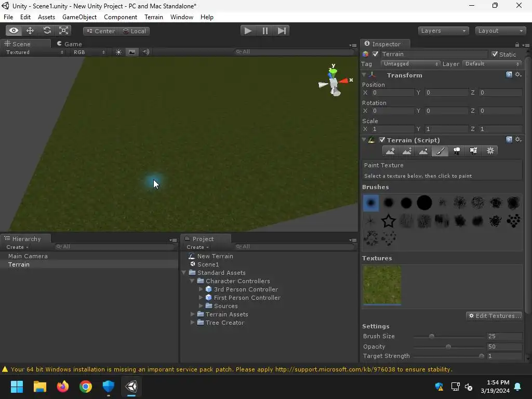Toggle scene audio speaker button
The height and width of the screenshot is (399, 532).
pos(146,52)
